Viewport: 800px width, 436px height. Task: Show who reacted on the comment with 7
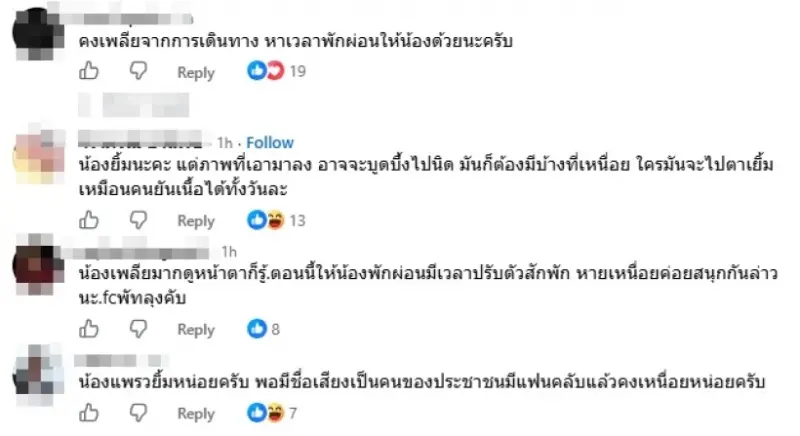(x=272, y=413)
